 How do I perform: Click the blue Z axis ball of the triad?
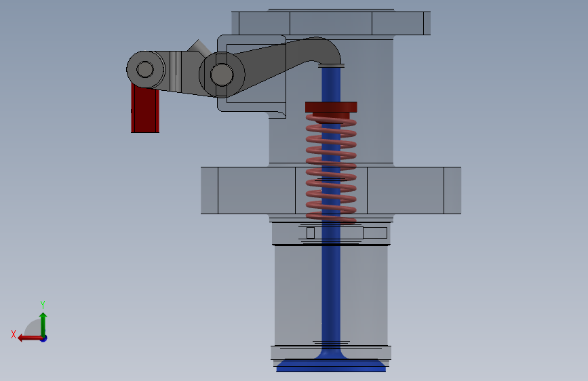[x=44, y=338]
